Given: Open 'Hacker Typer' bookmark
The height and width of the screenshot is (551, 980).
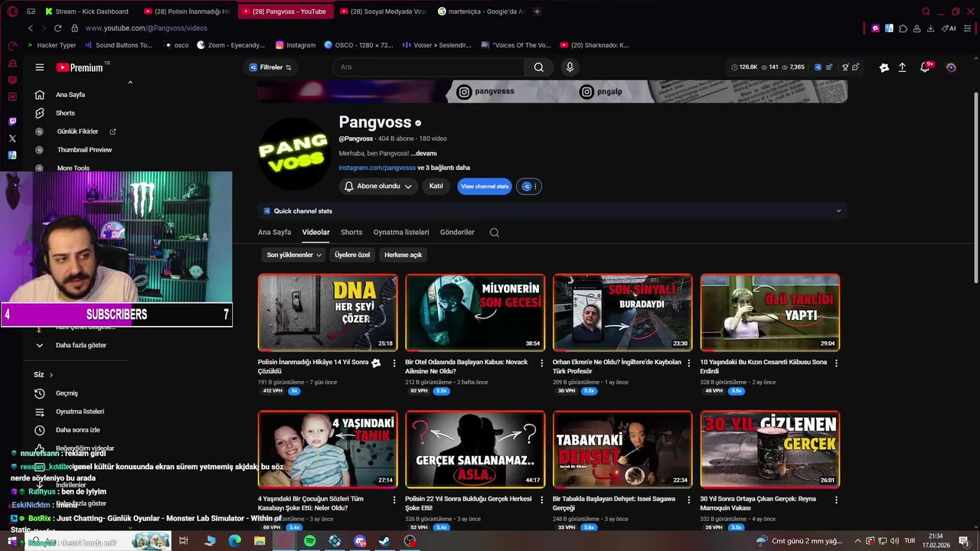Looking at the screenshot, I should tap(51, 45).
